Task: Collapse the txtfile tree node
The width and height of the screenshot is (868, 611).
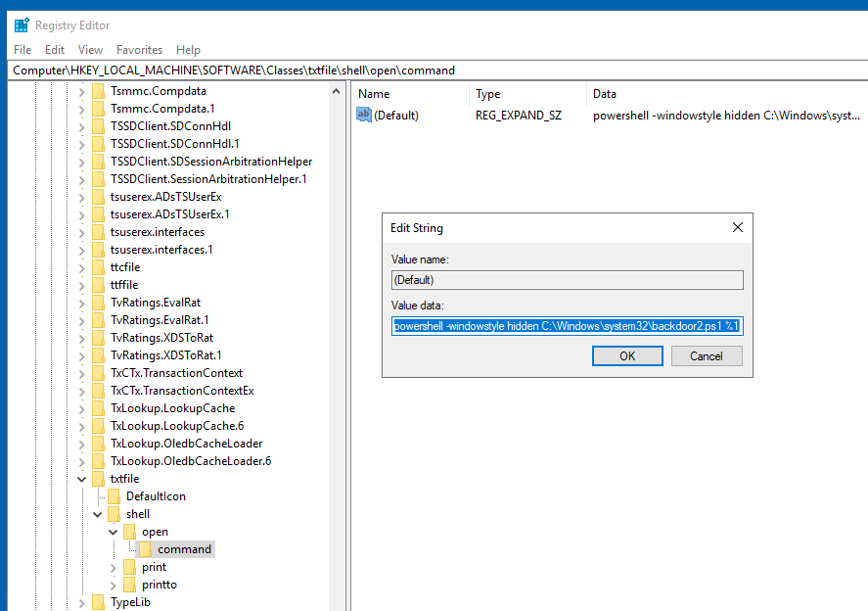Action: (81, 479)
